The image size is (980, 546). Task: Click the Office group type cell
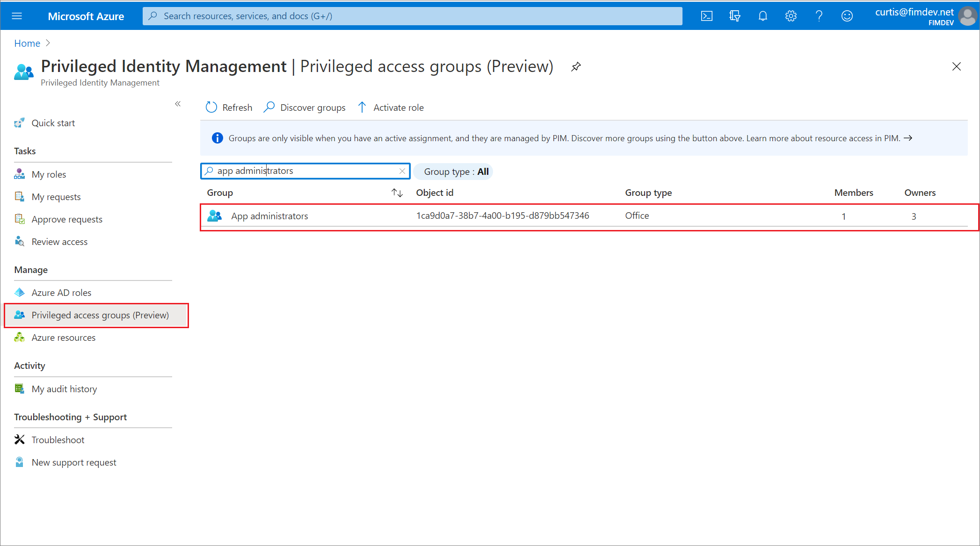tap(637, 216)
